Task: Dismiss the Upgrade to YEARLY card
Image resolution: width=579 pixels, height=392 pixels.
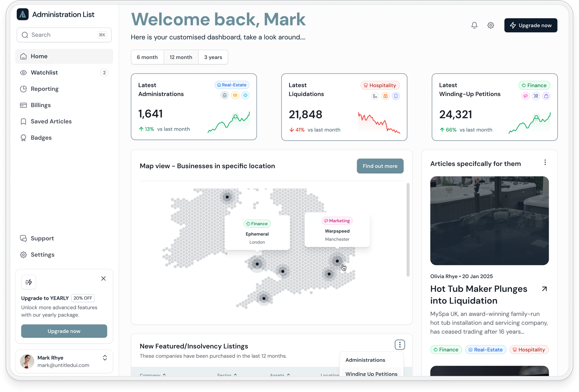Action: 103,278
